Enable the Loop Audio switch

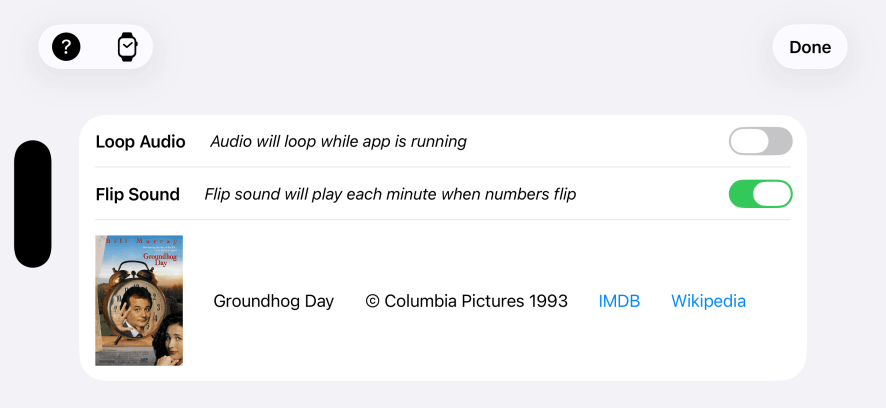pos(760,141)
